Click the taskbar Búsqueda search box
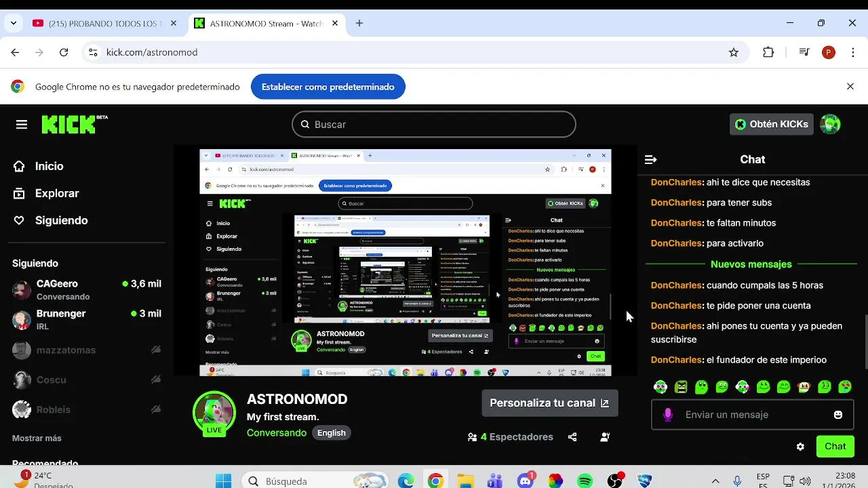The height and width of the screenshot is (488, 868). pos(316,481)
